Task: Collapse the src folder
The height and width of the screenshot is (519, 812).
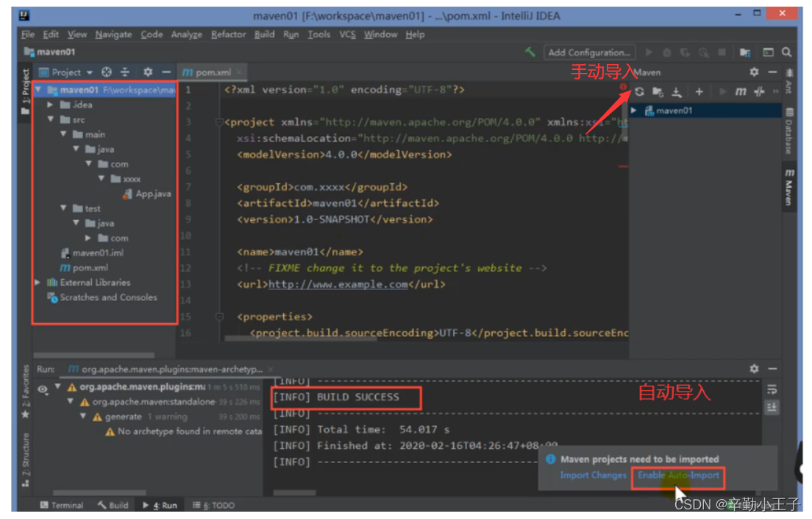Action: click(51, 119)
